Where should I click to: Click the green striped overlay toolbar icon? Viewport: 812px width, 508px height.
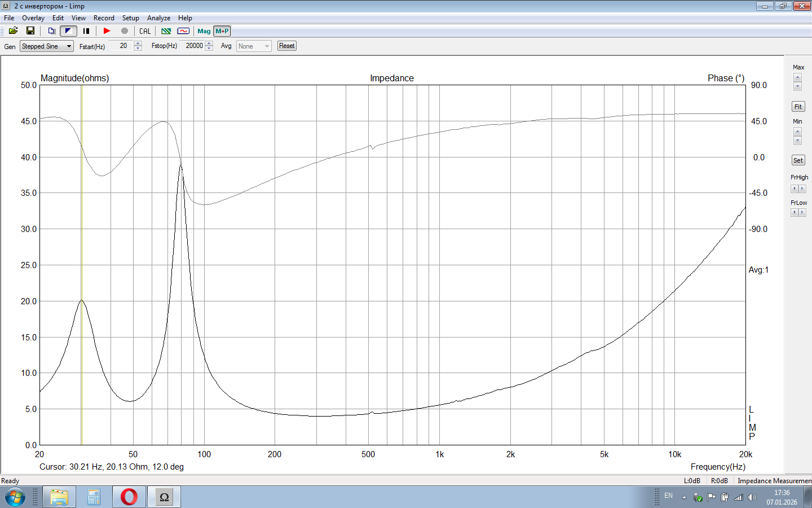tap(166, 31)
